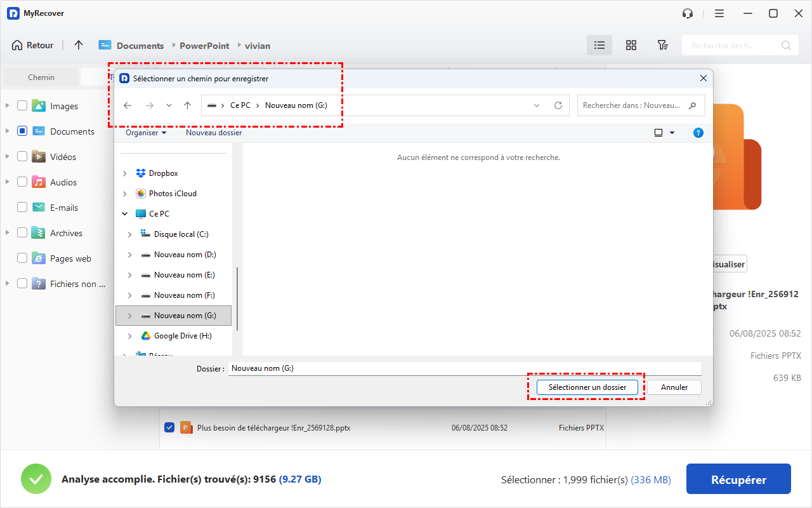The height and width of the screenshot is (508, 812).
Task: Check the Images category checkbox
Action: click(22, 106)
